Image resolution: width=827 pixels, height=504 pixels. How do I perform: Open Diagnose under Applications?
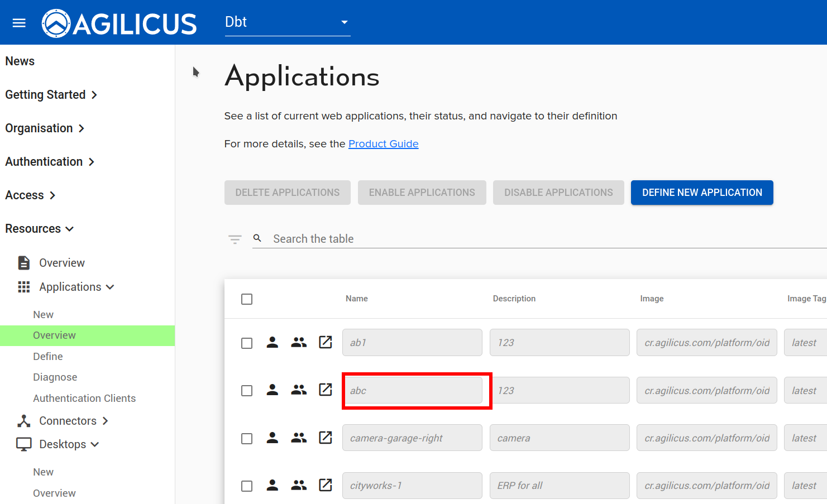(x=55, y=377)
